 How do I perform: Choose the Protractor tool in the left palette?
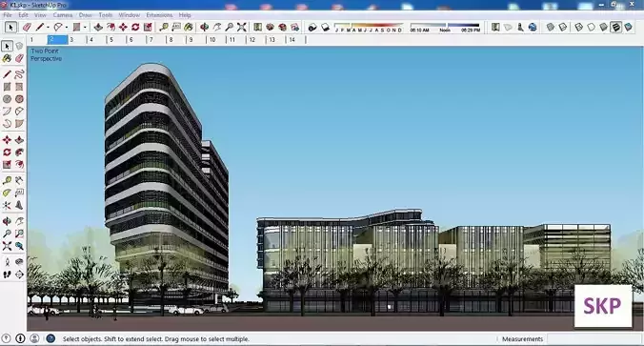click(x=7, y=193)
